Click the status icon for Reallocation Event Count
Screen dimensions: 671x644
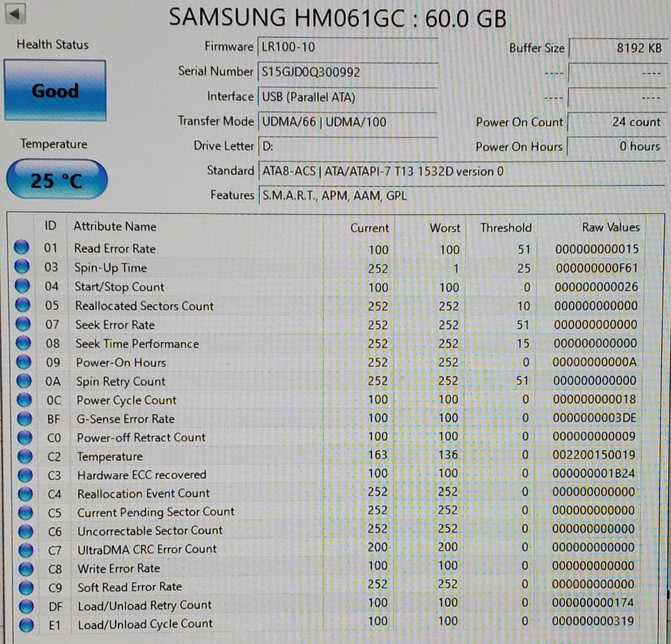pos(25,494)
